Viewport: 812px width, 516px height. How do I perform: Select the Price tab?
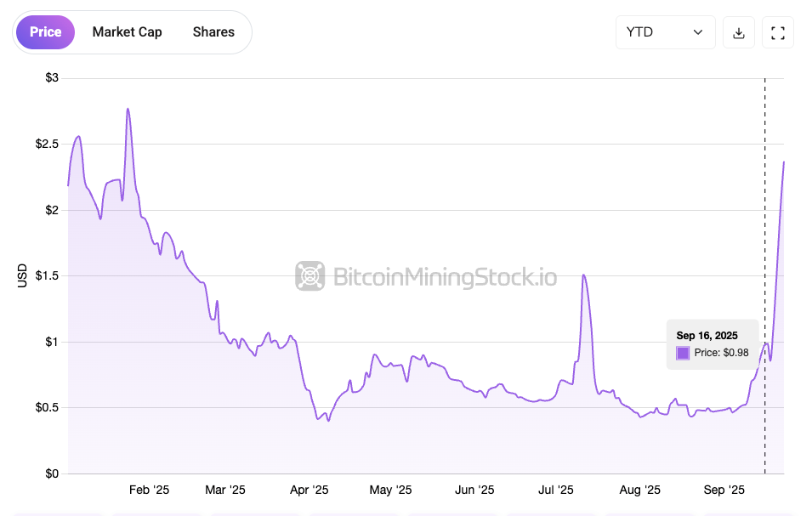[x=45, y=31]
